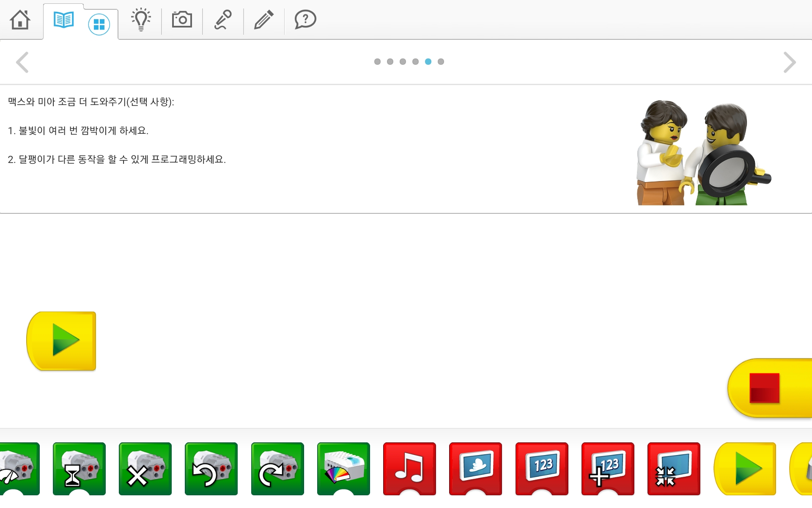Open the pencil documentation tool

point(264,19)
